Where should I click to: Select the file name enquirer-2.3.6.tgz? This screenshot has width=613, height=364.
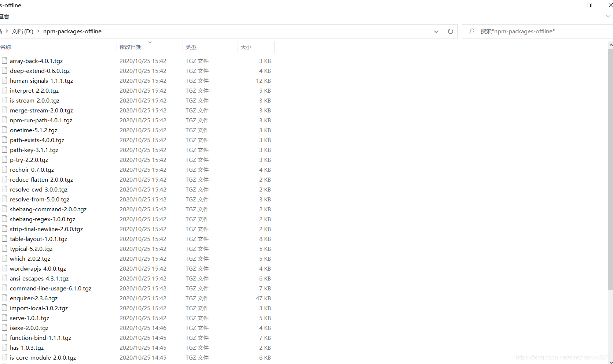click(34, 298)
